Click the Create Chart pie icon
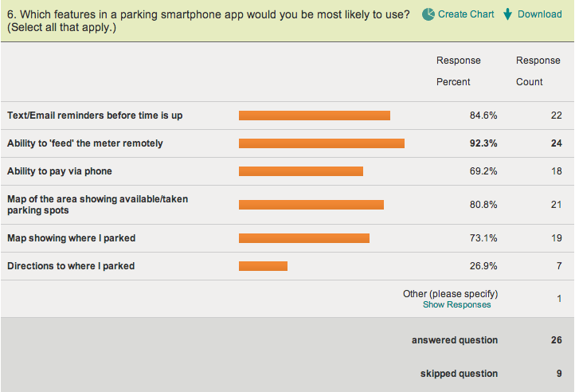575x392 pixels. [x=428, y=14]
